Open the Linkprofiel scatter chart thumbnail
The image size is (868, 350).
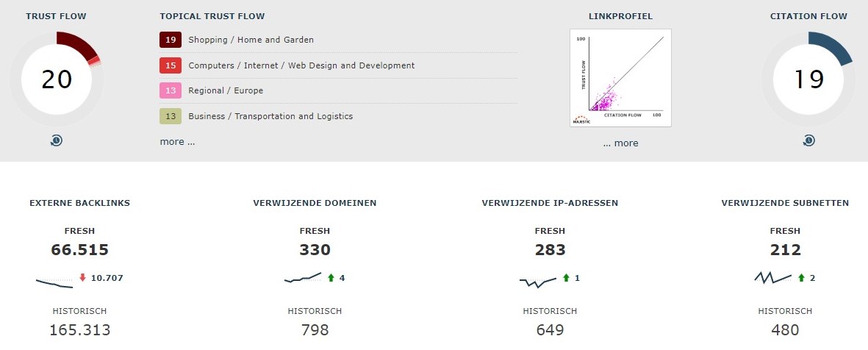tap(620, 78)
